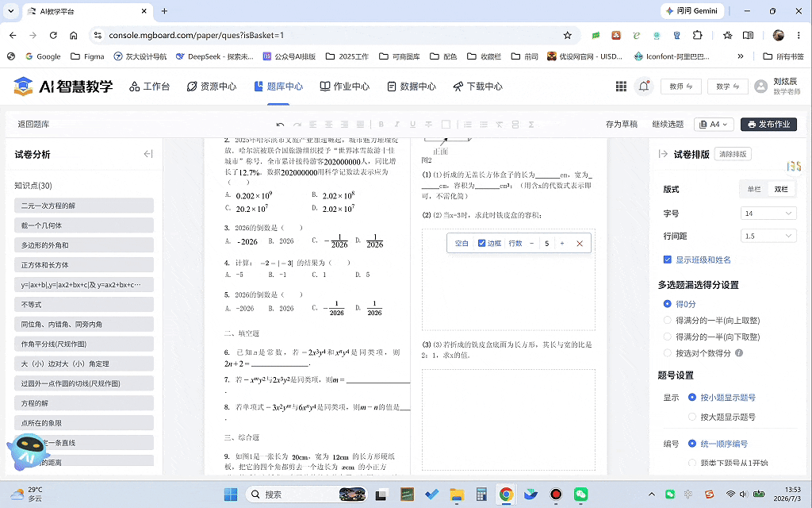
Task: Switch subject with the 数学 selector
Action: (x=728, y=87)
